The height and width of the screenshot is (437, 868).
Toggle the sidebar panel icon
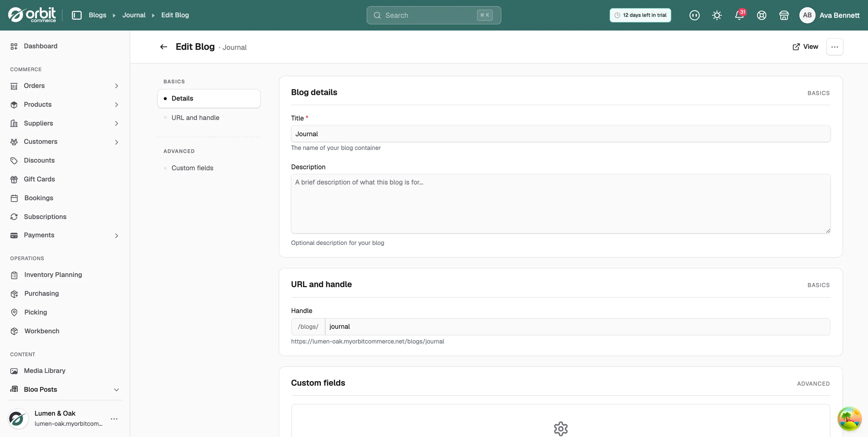coord(77,15)
